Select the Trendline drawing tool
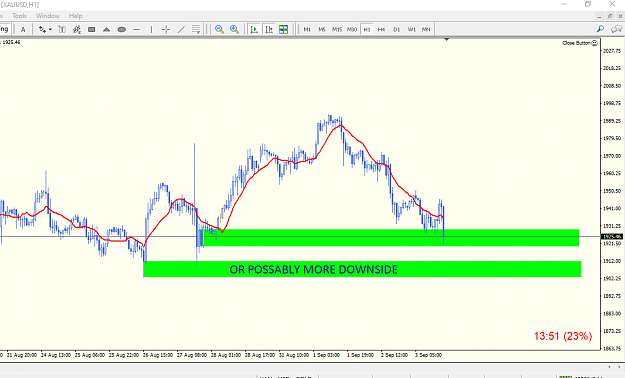The image size is (625, 378). [181, 30]
